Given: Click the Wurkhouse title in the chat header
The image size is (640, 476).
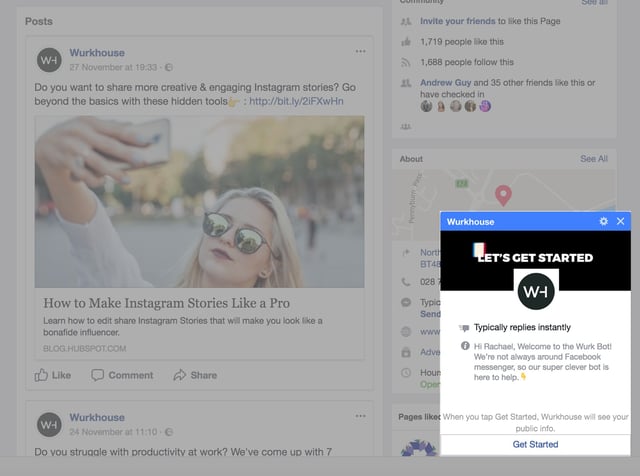Looking at the screenshot, I should tap(470, 222).
